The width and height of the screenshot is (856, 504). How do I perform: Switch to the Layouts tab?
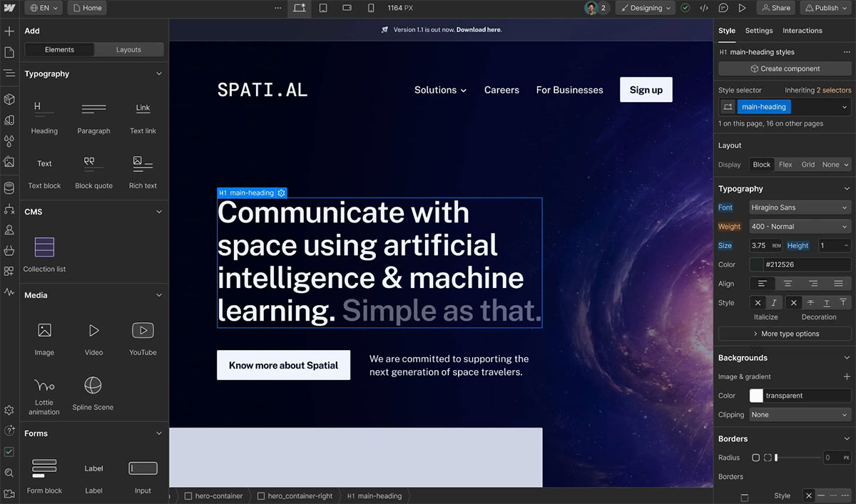pyautogui.click(x=129, y=49)
